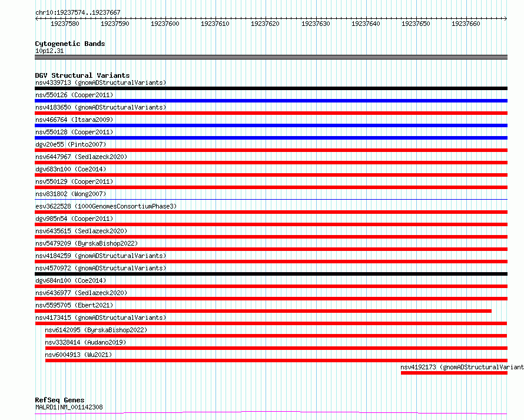Image resolution: width=524 pixels, height=420 pixels.
Task: Click the chr10:19237574..19237667 position label
Action: point(78,13)
